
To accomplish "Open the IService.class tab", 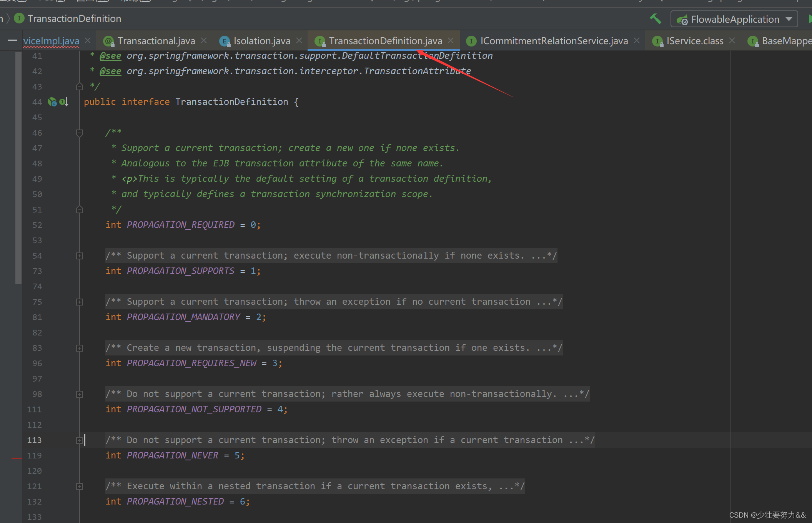I will [695, 41].
